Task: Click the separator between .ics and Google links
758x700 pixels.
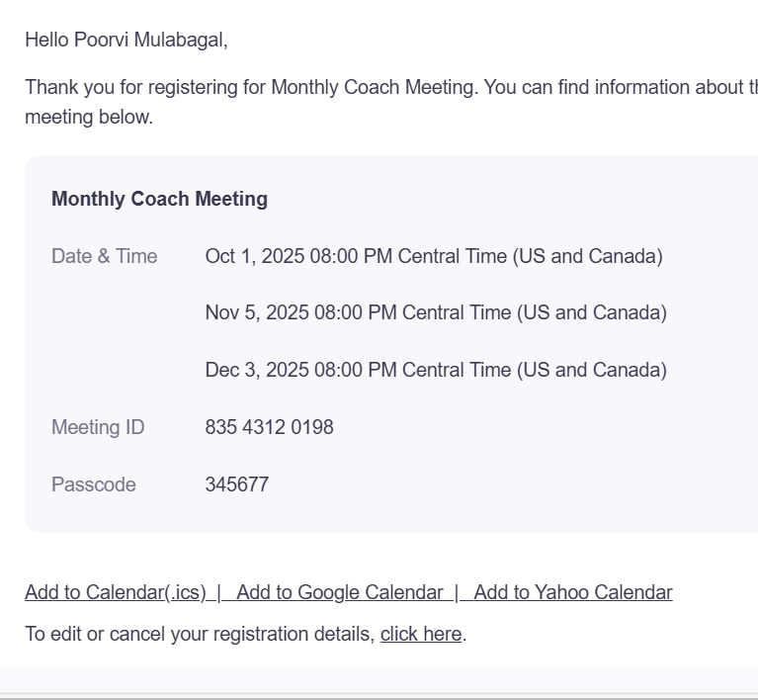Action: (x=221, y=592)
